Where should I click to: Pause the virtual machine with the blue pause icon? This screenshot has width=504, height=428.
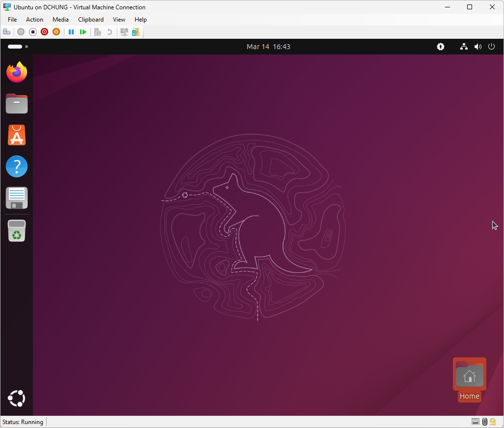[71, 32]
